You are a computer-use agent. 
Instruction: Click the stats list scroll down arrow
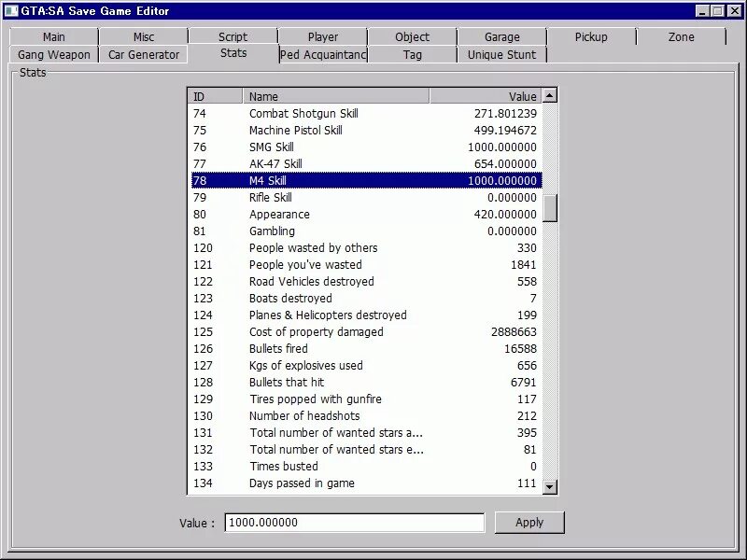(550, 486)
